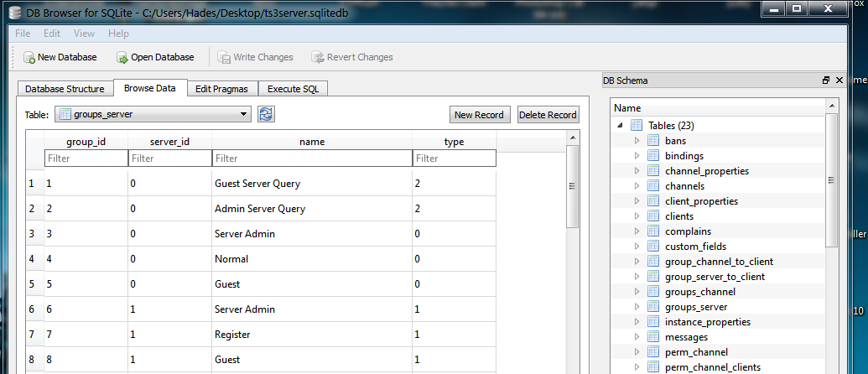Image resolution: width=868 pixels, height=374 pixels.
Task: Click the DB Schema vertical scrollbar thumb
Action: click(x=831, y=179)
